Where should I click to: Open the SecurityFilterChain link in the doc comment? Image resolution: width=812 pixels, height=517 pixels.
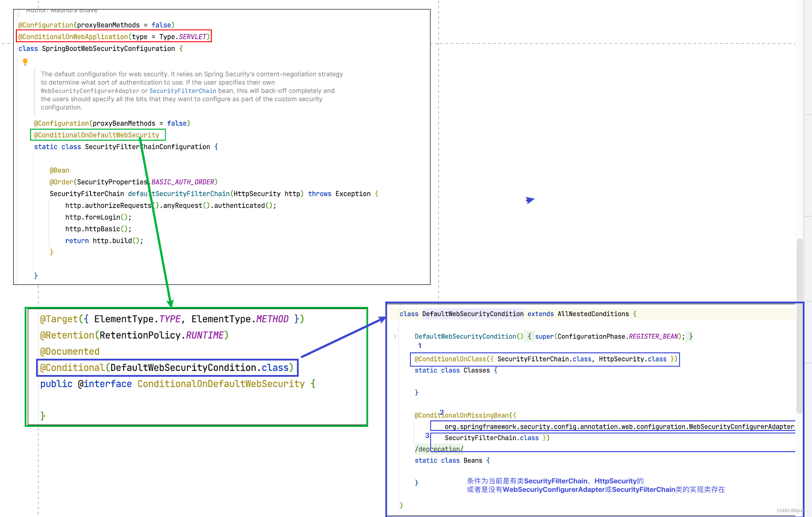pyautogui.click(x=183, y=91)
